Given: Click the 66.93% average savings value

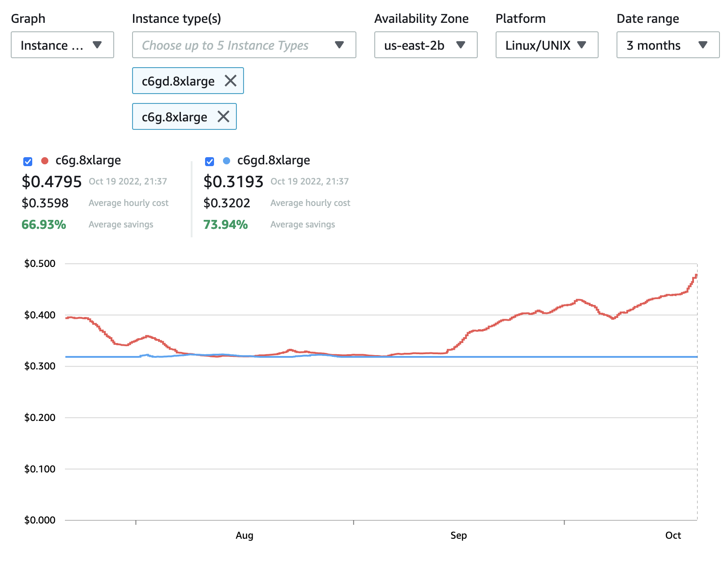Looking at the screenshot, I should 44,224.
